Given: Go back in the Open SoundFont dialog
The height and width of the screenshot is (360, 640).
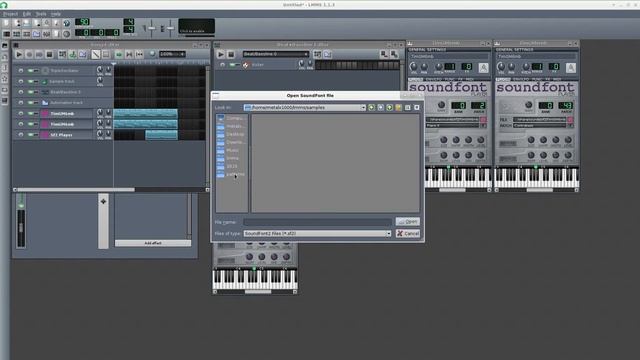Looking at the screenshot, I should [x=371, y=107].
